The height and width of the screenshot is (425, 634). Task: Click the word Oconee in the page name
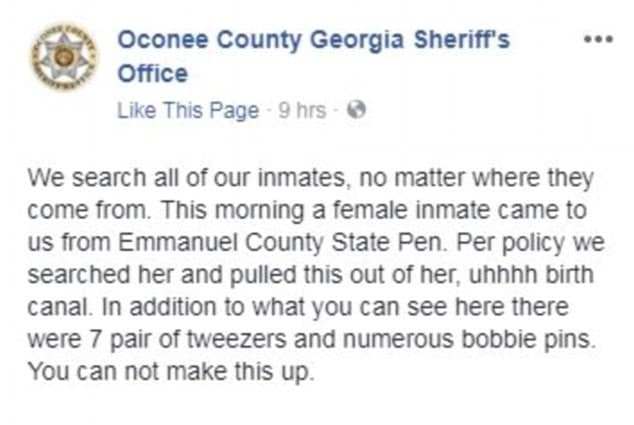[163, 40]
